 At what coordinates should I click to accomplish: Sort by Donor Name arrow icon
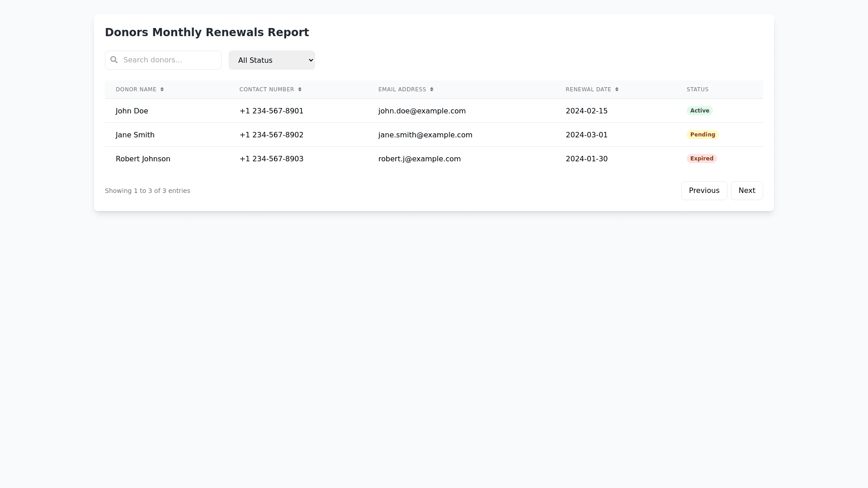point(162,89)
